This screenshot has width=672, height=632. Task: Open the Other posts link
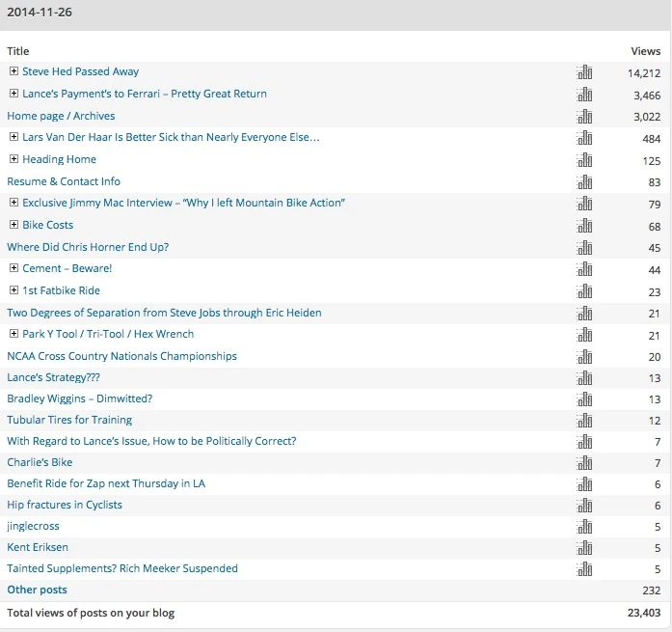tap(37, 590)
